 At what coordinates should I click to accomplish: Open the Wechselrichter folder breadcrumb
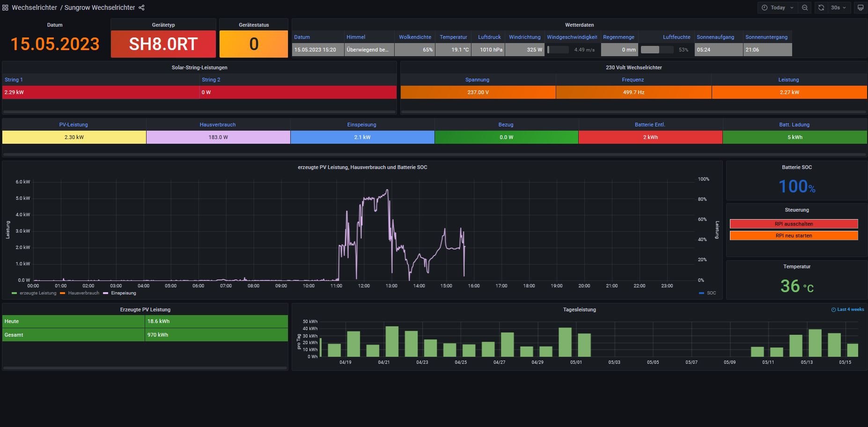coord(34,7)
